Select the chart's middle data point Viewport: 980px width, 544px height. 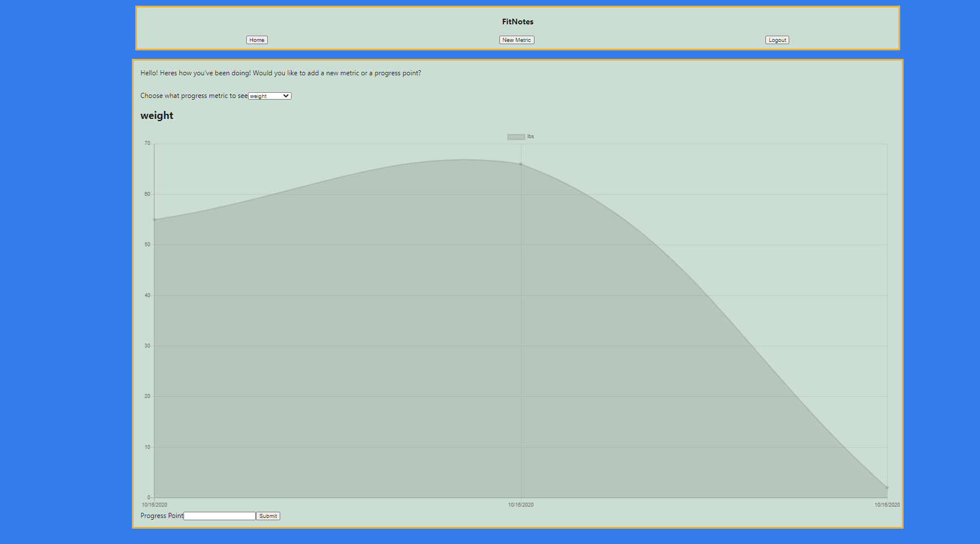click(521, 164)
